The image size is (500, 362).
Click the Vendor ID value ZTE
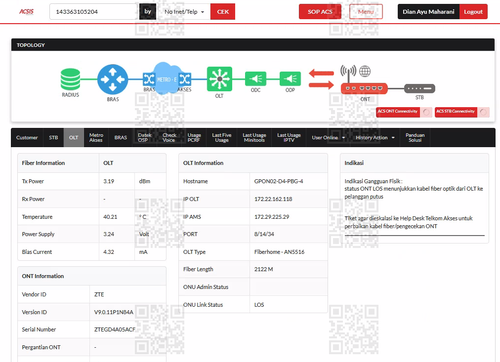coord(99,294)
